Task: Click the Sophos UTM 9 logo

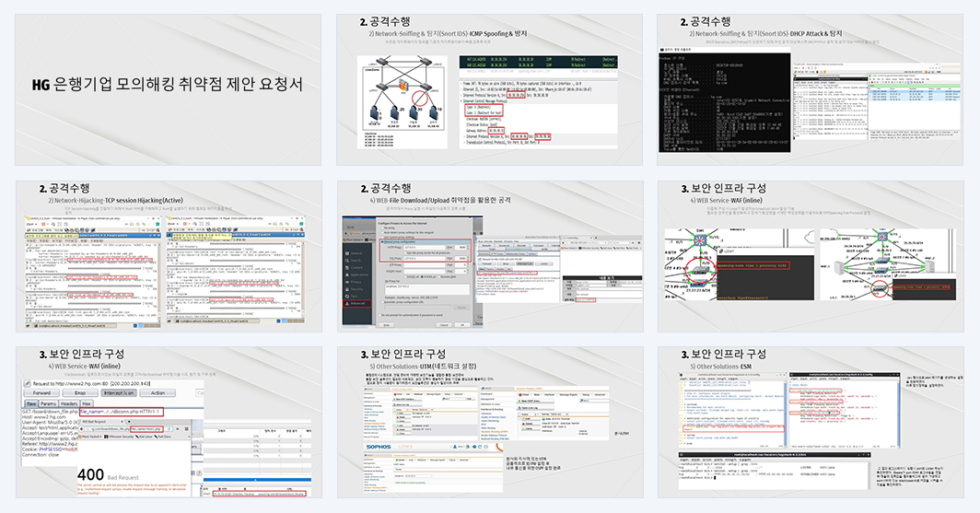Action: [390, 447]
